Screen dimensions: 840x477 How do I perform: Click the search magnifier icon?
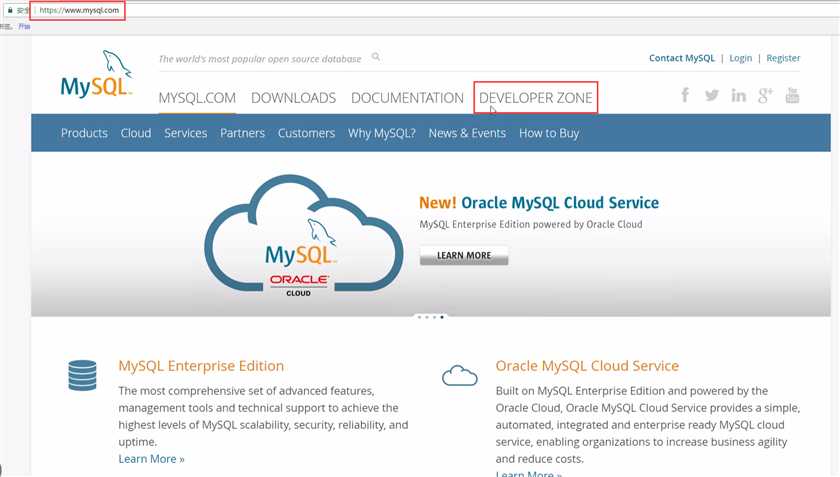click(376, 57)
